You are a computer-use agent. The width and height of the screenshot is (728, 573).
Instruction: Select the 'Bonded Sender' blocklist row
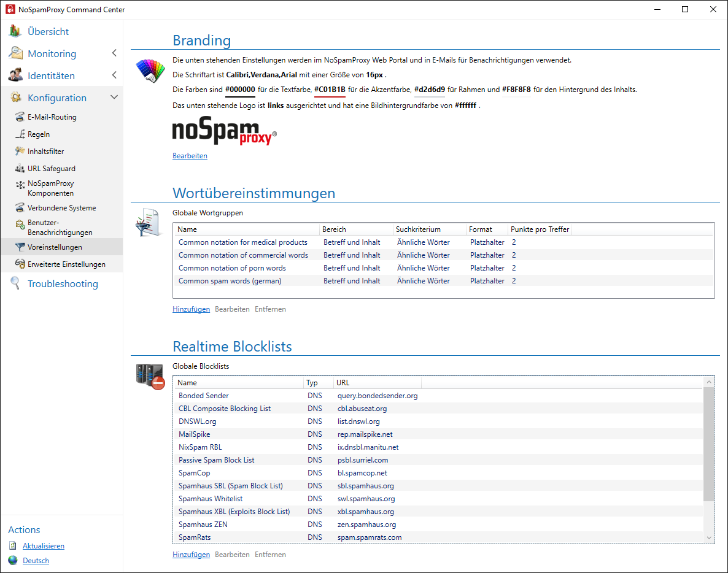(439, 396)
